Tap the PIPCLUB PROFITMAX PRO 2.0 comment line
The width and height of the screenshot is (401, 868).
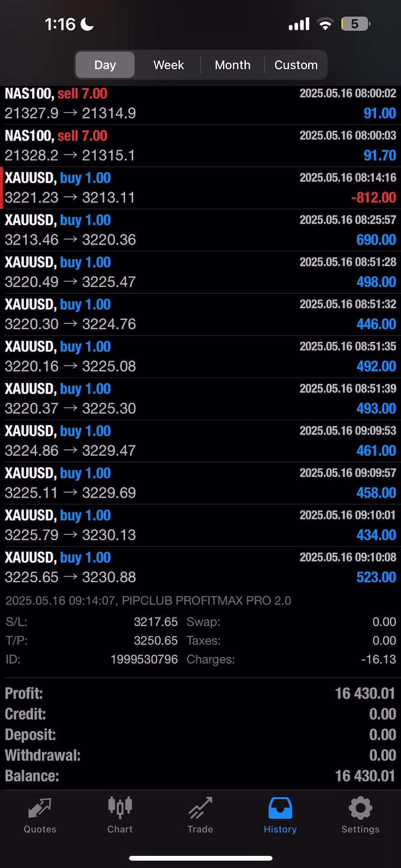pos(148,600)
